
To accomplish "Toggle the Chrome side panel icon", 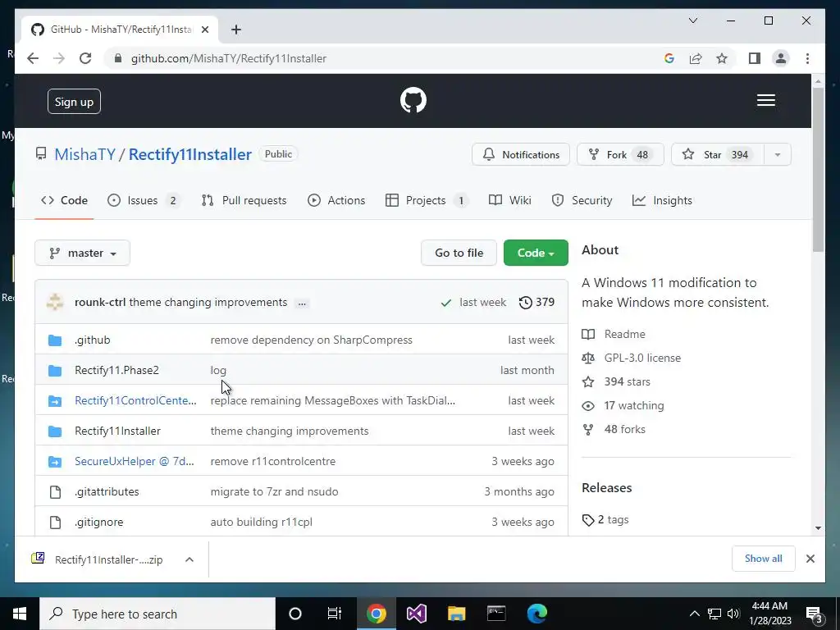I will [x=755, y=58].
